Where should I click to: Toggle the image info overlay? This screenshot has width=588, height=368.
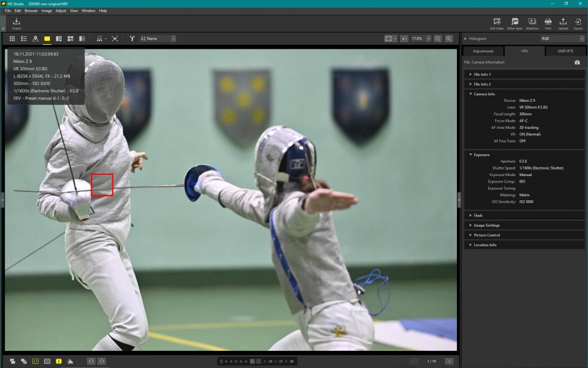pyautogui.click(x=58, y=362)
